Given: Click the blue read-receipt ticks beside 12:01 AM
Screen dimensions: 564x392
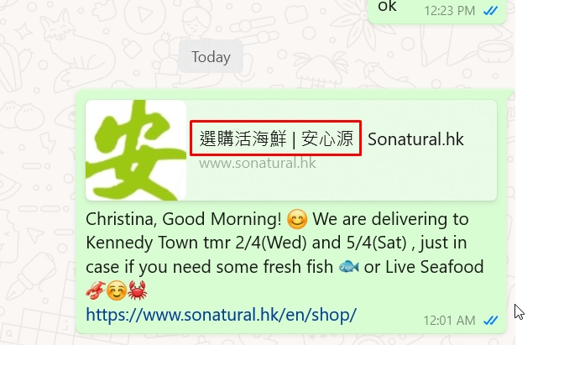Looking at the screenshot, I should (x=491, y=320).
